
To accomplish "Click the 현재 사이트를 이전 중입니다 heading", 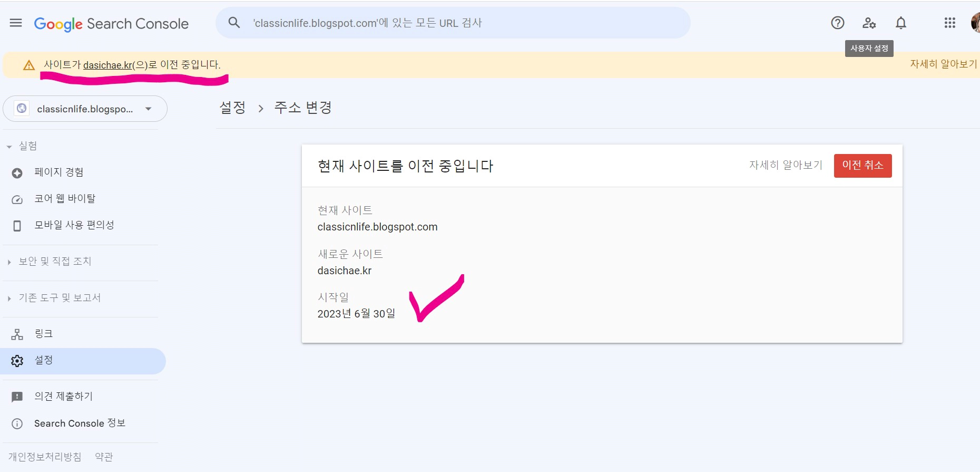I will (x=405, y=166).
